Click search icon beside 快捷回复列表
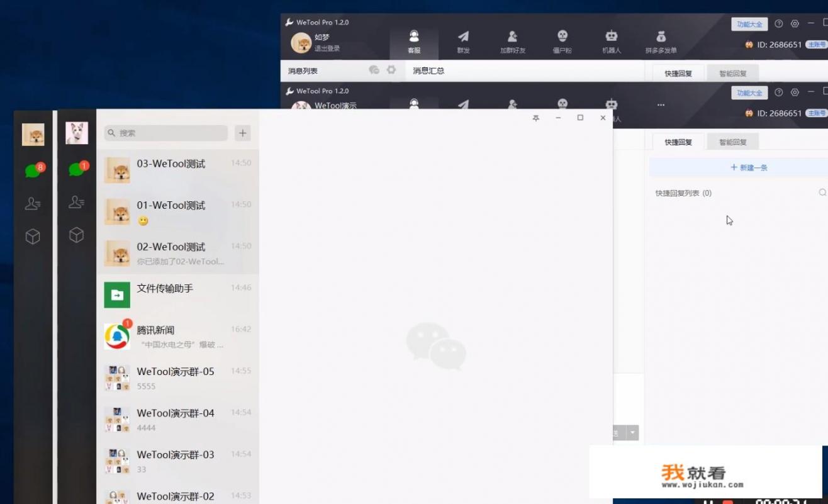The height and width of the screenshot is (504, 828). pos(822,193)
